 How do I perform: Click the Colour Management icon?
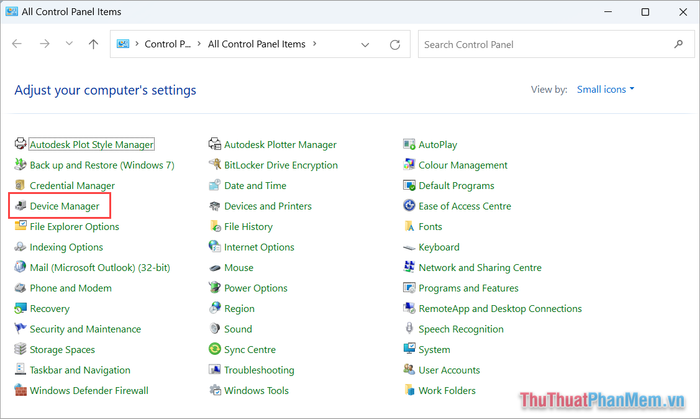tap(409, 164)
